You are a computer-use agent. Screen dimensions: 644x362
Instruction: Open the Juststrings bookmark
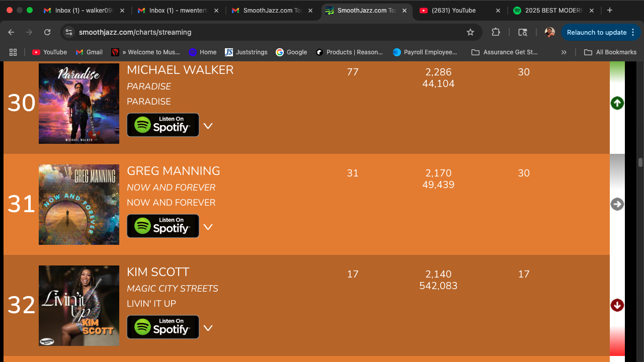247,52
